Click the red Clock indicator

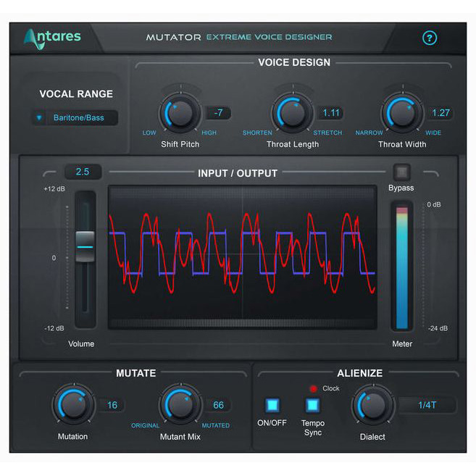click(x=313, y=388)
